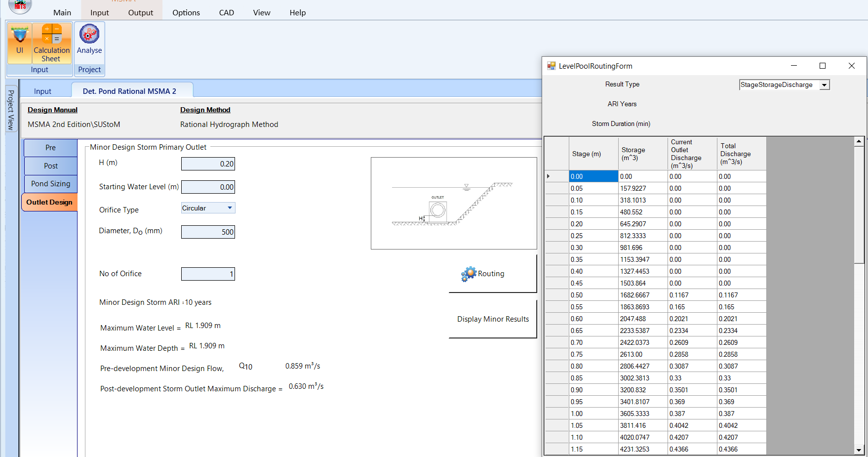Viewport: 868px width, 457px height.
Task: Click the Storage (m^3) column header
Action: [643, 154]
